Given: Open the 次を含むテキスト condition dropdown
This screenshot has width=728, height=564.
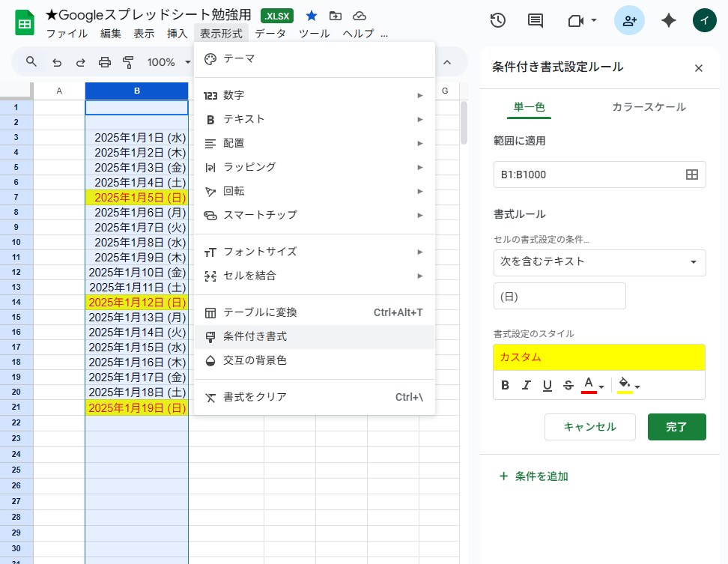Looking at the screenshot, I should click(x=599, y=262).
